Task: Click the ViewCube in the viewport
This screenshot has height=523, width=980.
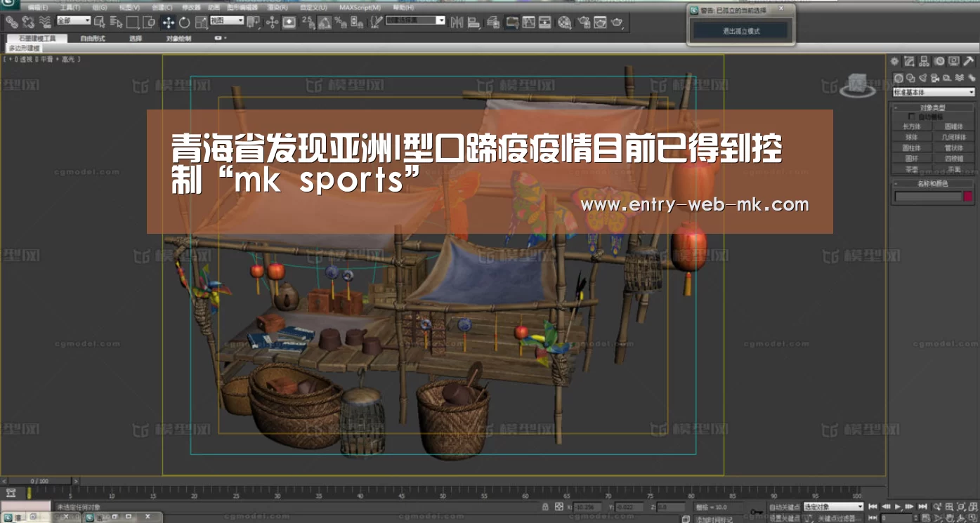Action: 856,84
